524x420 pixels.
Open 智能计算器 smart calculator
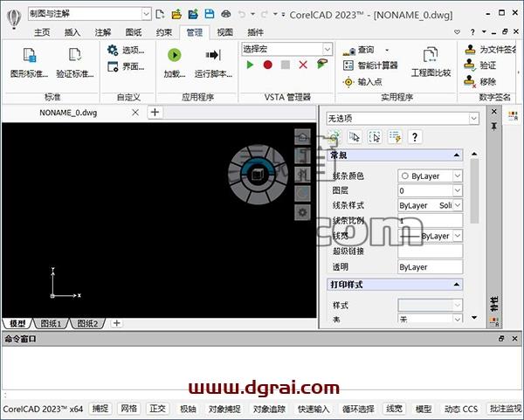click(x=370, y=65)
